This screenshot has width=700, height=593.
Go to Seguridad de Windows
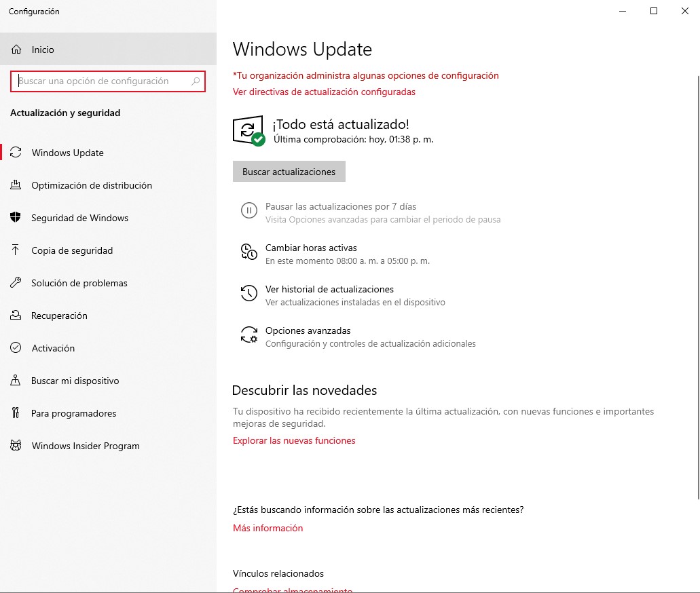[x=108, y=218]
